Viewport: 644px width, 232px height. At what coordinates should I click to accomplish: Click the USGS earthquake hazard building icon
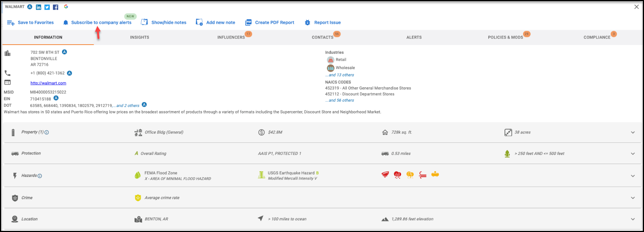point(261,175)
